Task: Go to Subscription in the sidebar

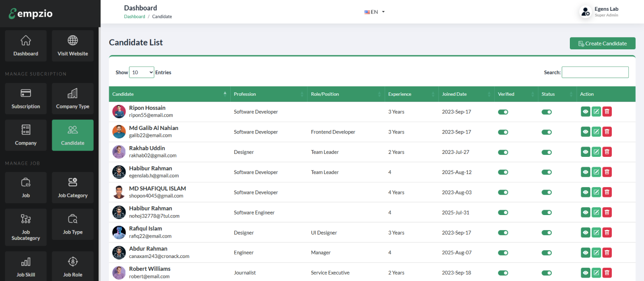Action: [x=26, y=99]
